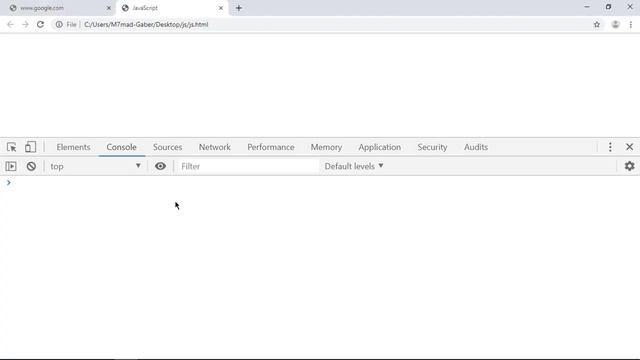The image size is (640, 360).
Task: Close the www.google.com tab
Action: (x=109, y=8)
